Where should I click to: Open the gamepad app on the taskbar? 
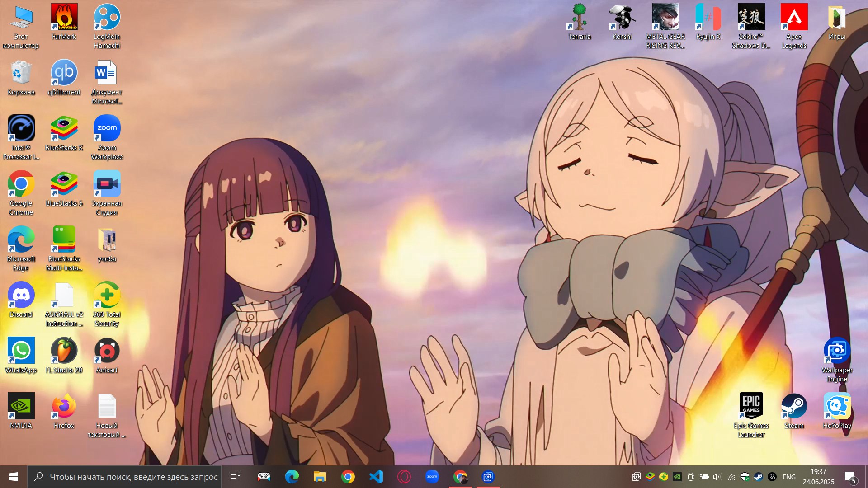(264, 477)
